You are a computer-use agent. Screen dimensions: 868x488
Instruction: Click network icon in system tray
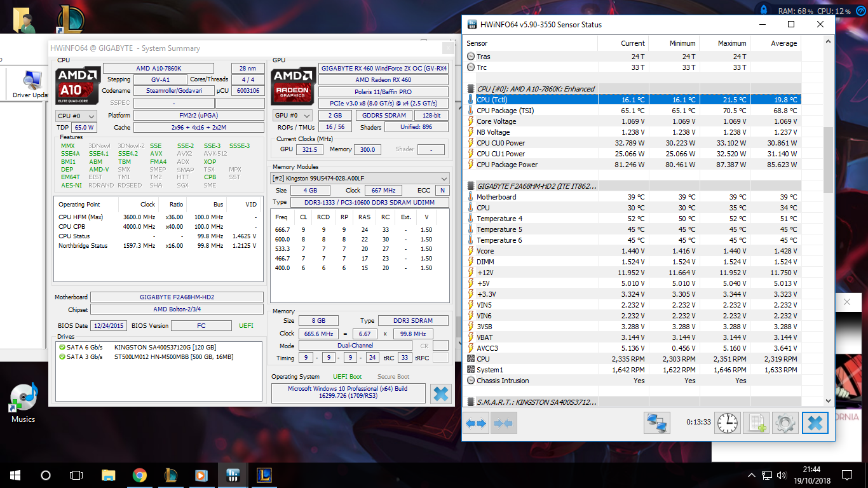766,475
